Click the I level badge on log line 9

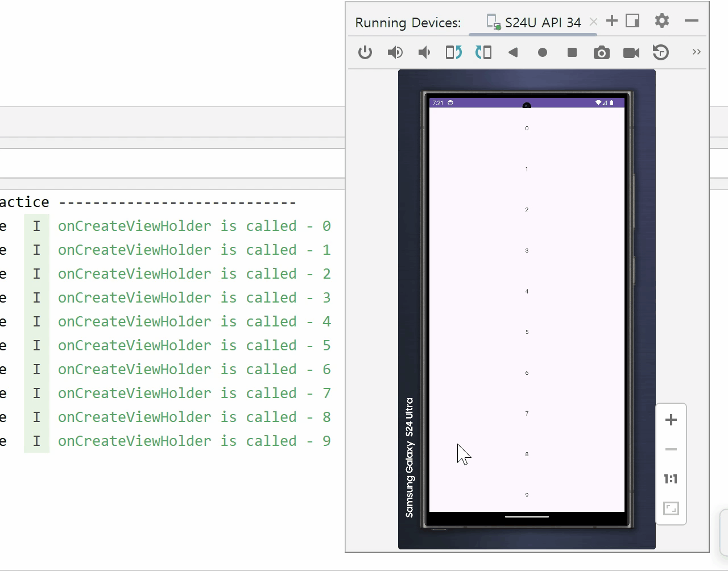[x=36, y=441]
